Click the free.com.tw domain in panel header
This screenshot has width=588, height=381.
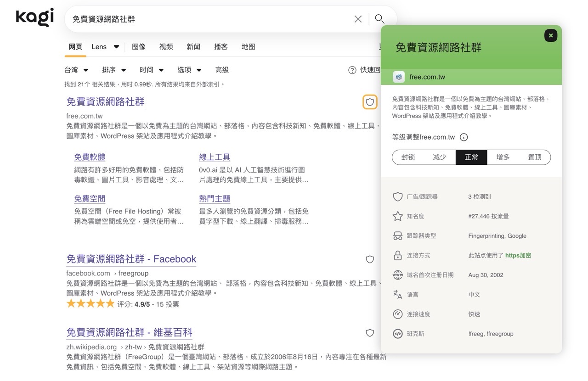click(427, 77)
